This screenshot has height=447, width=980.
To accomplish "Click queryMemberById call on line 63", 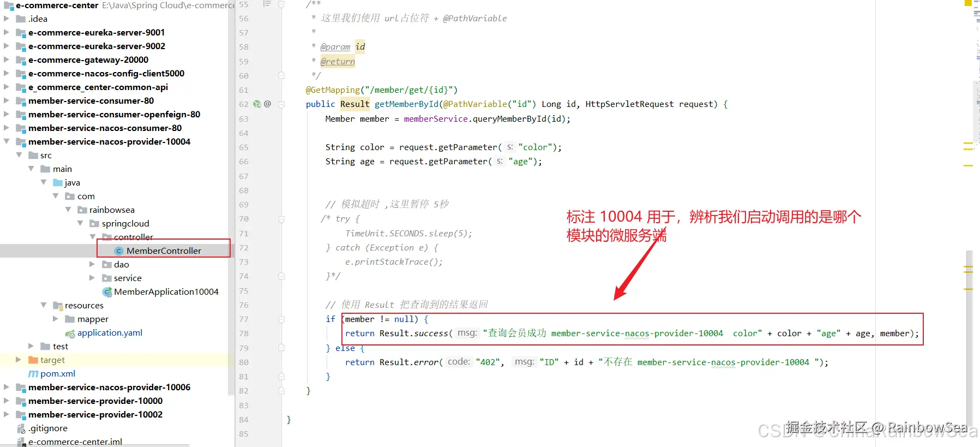I will tap(509, 118).
